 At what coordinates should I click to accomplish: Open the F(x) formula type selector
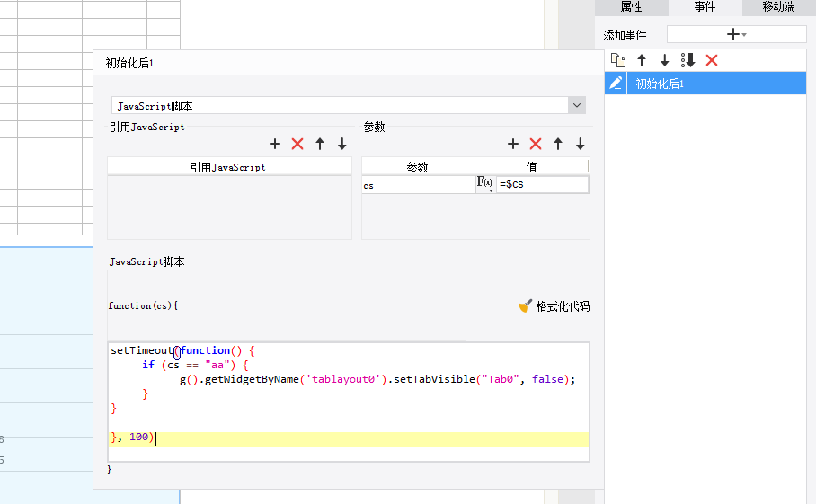tap(485, 183)
